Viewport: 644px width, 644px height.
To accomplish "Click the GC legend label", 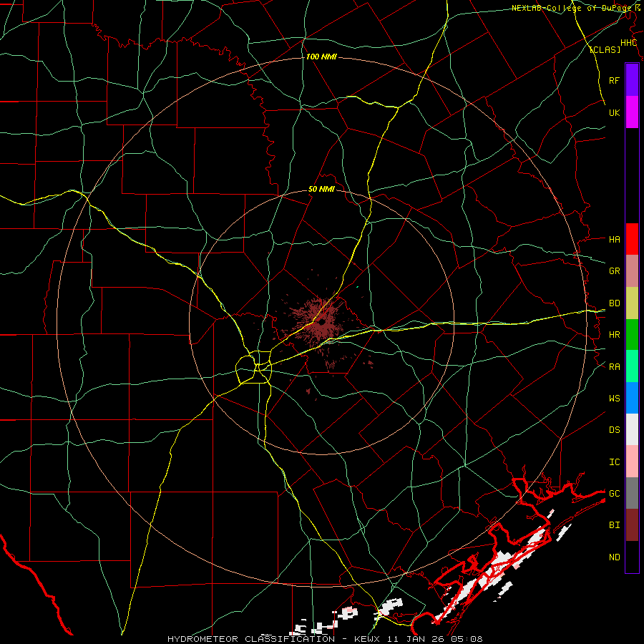I will pos(614,493).
